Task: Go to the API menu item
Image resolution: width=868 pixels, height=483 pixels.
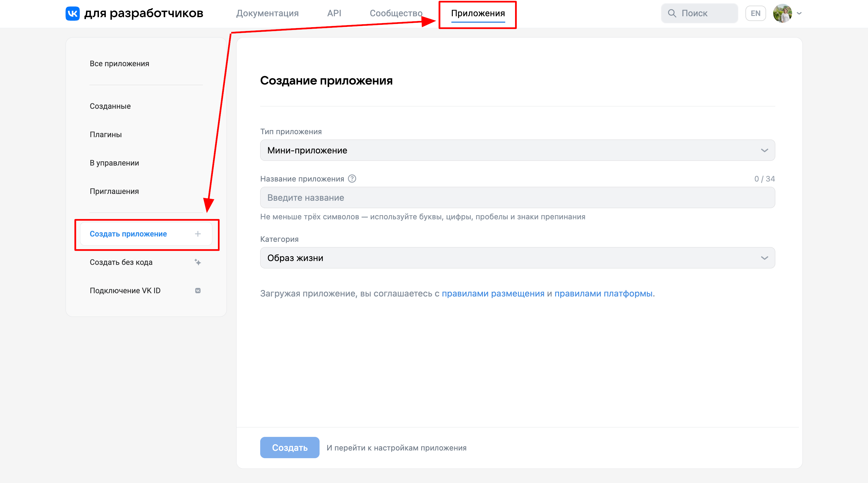Action: tap(334, 14)
